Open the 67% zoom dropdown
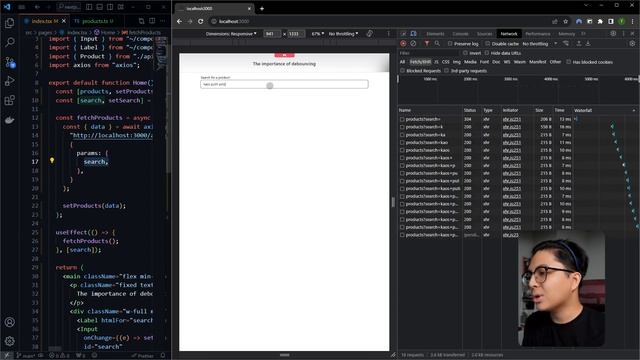Viewport: 640px width, 360px height. [x=318, y=34]
